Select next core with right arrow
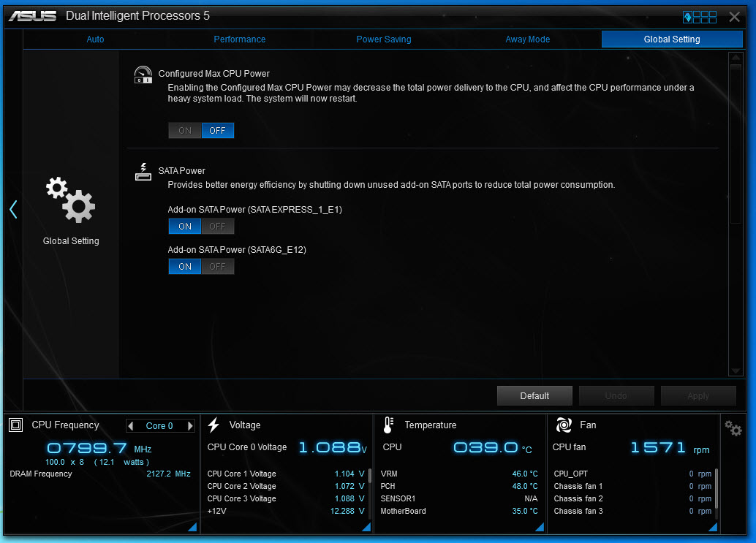Image resolution: width=756 pixels, height=543 pixels. click(x=190, y=426)
